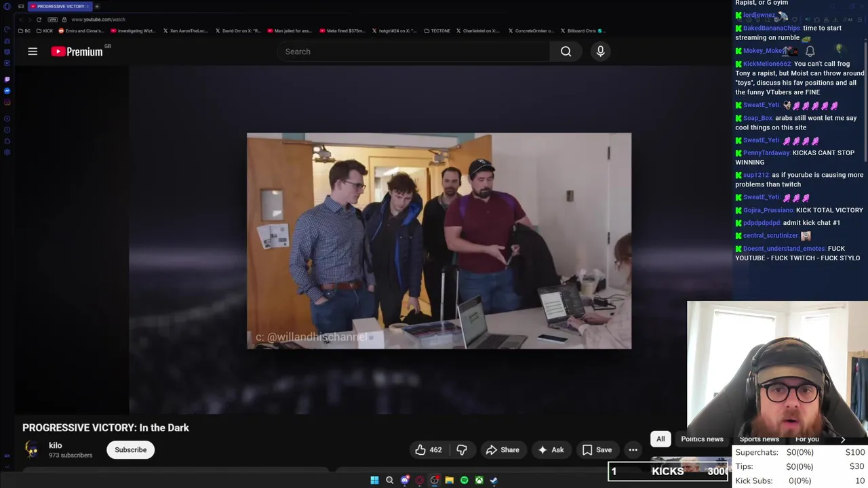Open Spotify from the taskbar
The width and height of the screenshot is (868, 488).
coord(464,480)
